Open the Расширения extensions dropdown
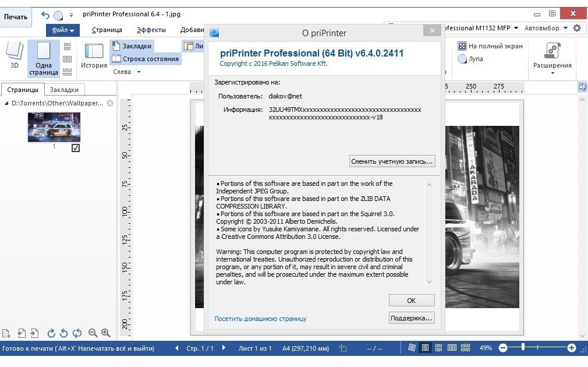588x367 pixels. pyautogui.click(x=552, y=58)
